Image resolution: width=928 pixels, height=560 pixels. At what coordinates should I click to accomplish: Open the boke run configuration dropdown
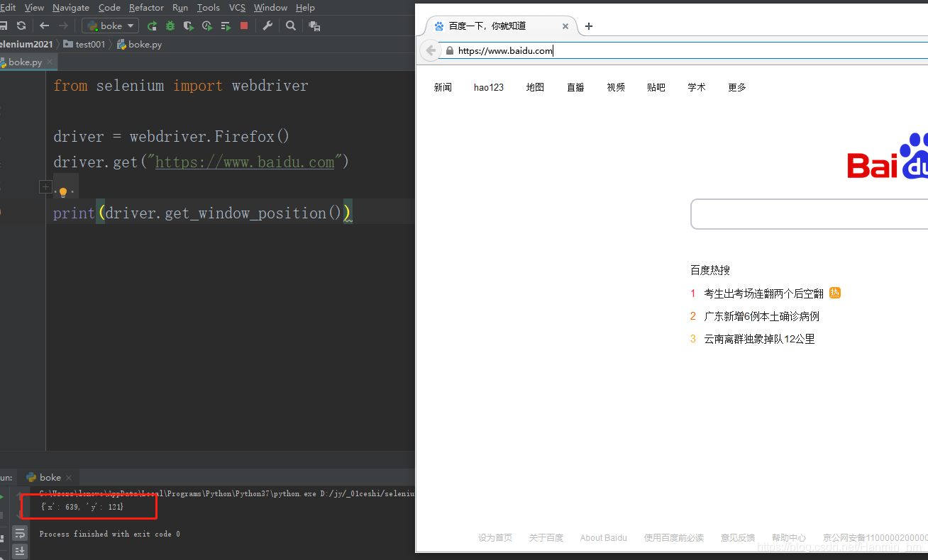click(110, 26)
